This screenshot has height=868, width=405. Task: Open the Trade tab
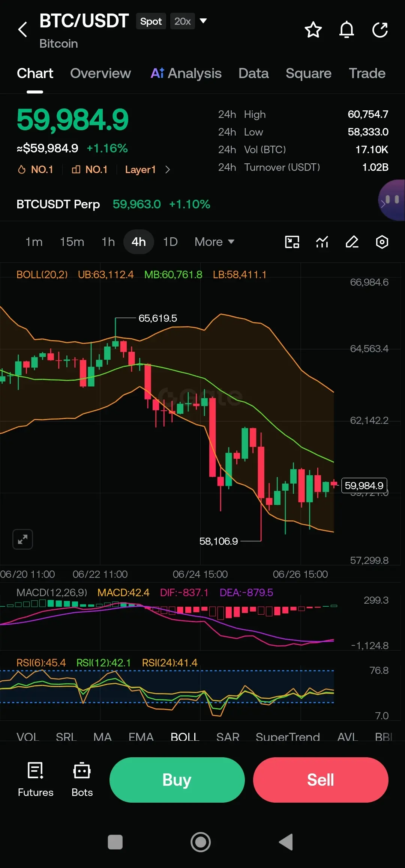tap(367, 74)
